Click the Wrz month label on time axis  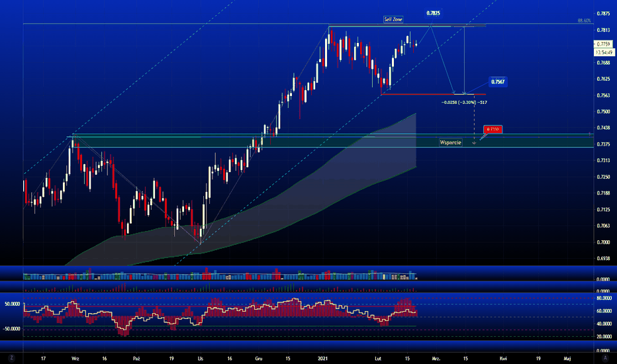click(x=75, y=359)
